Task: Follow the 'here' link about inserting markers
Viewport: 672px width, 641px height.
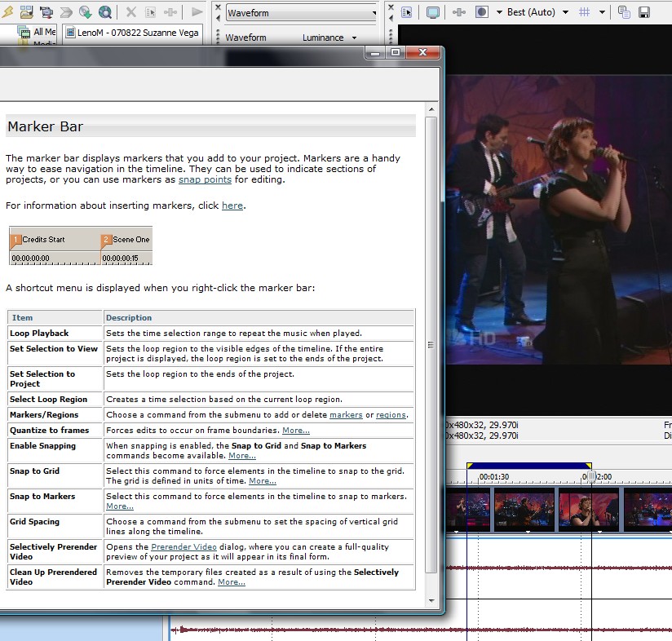Action: tap(232, 206)
